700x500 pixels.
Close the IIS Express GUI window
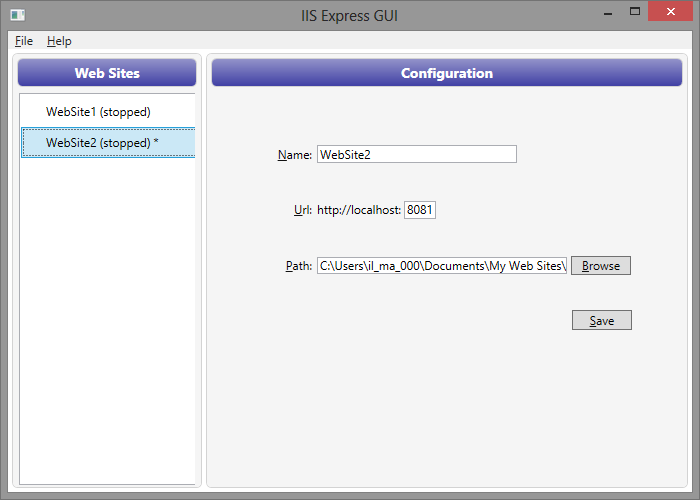[671, 12]
